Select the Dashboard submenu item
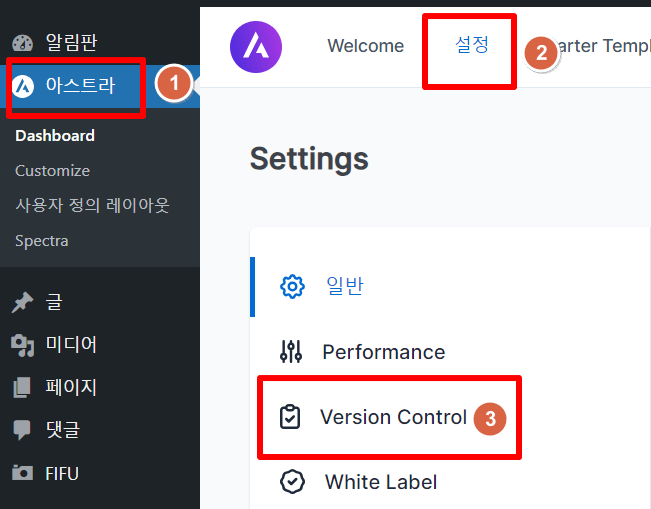Image resolution: width=651 pixels, height=509 pixels. [x=55, y=136]
